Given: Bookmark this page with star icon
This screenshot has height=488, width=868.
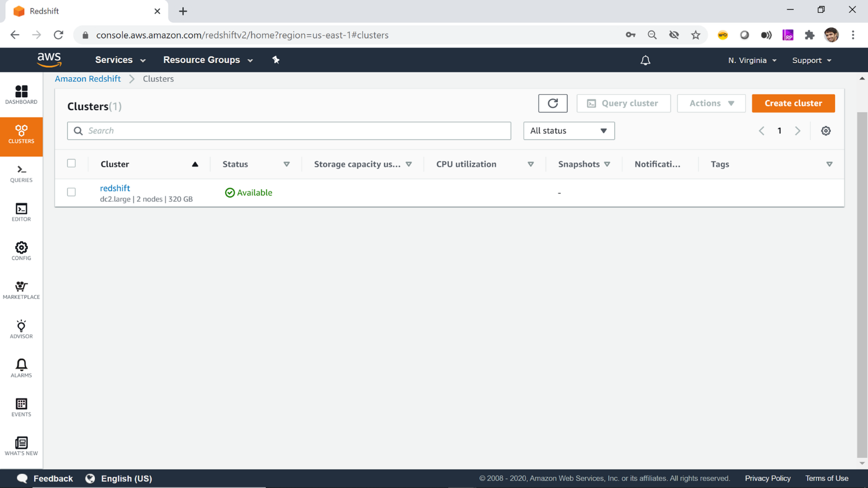Looking at the screenshot, I should click(x=696, y=35).
